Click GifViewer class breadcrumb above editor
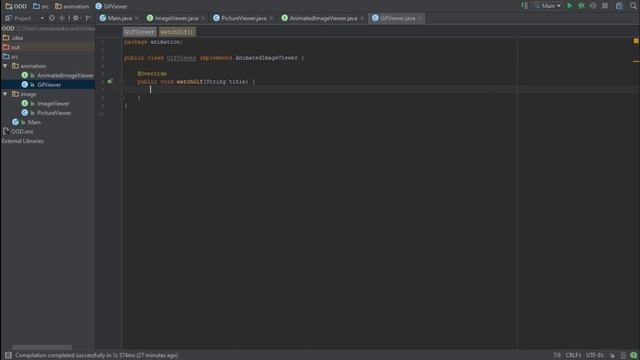The height and width of the screenshot is (360, 640). click(140, 32)
